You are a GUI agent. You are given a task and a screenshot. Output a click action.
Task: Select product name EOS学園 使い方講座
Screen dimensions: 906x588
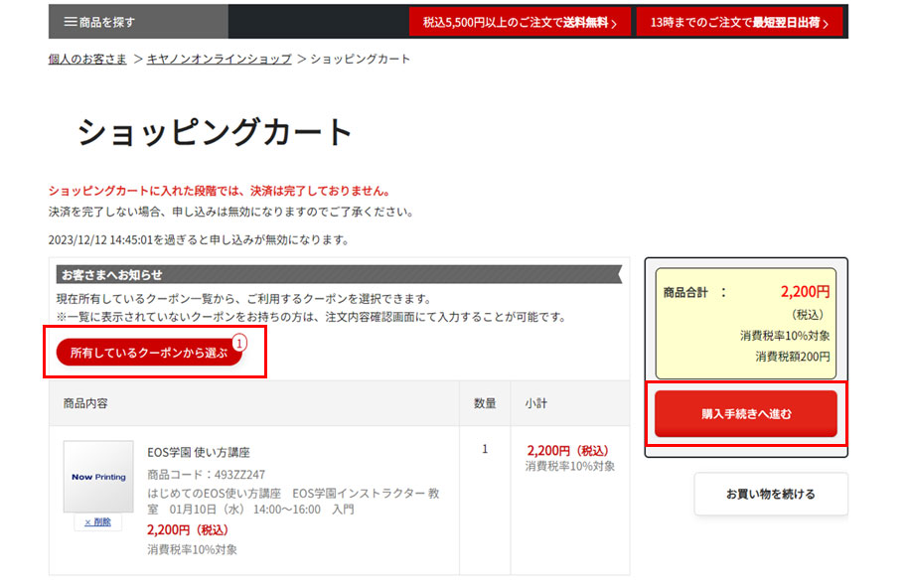click(199, 452)
